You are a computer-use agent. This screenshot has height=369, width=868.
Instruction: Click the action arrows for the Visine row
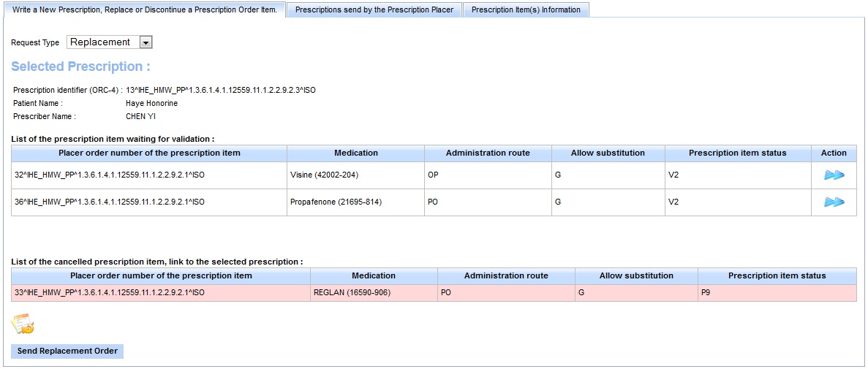834,175
